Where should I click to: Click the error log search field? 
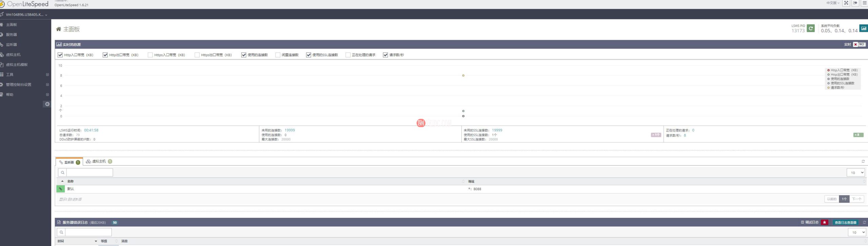tap(88, 232)
